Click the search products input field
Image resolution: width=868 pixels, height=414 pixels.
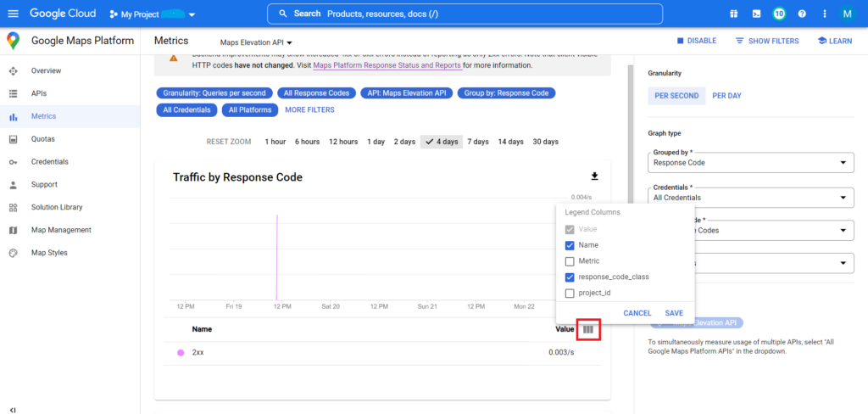(x=465, y=14)
